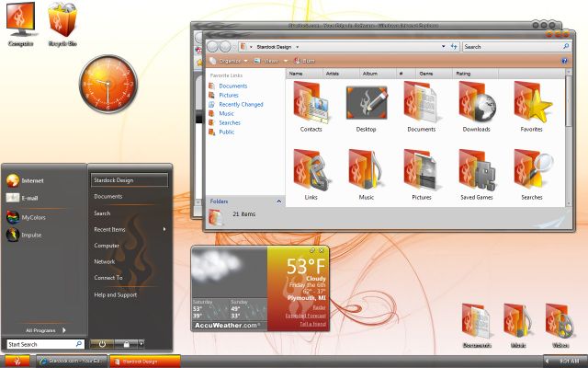Screen dimensions: 588x368
Task: Sort by the Rating column header
Action: (475, 74)
